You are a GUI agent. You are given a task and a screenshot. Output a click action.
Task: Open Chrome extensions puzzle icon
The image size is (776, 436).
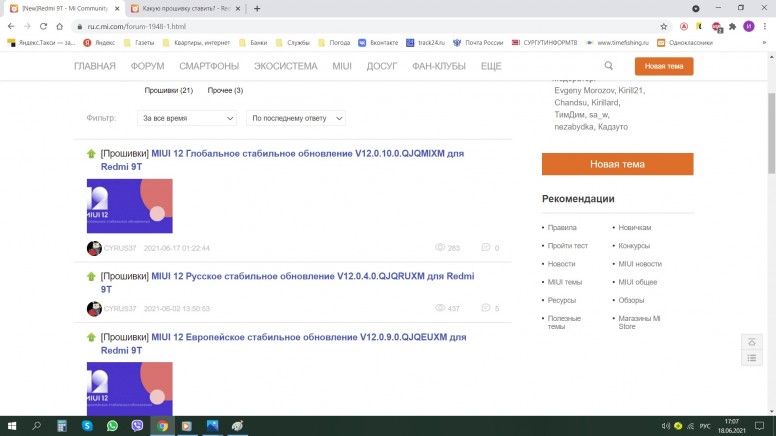click(732, 27)
